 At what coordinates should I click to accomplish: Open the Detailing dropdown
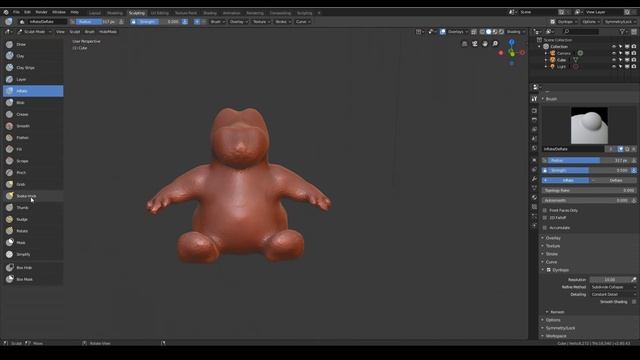[x=613, y=294]
